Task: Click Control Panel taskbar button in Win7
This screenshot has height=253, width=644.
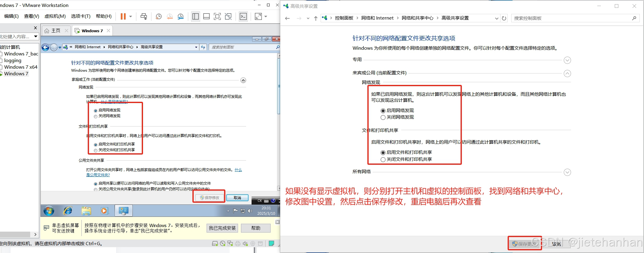Action: pyautogui.click(x=123, y=211)
